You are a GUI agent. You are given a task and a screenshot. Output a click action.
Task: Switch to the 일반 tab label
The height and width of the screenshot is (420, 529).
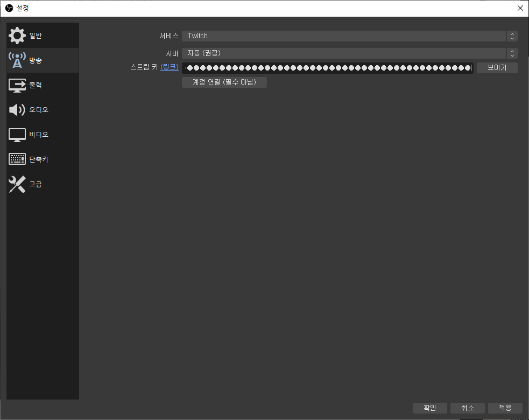click(x=36, y=36)
